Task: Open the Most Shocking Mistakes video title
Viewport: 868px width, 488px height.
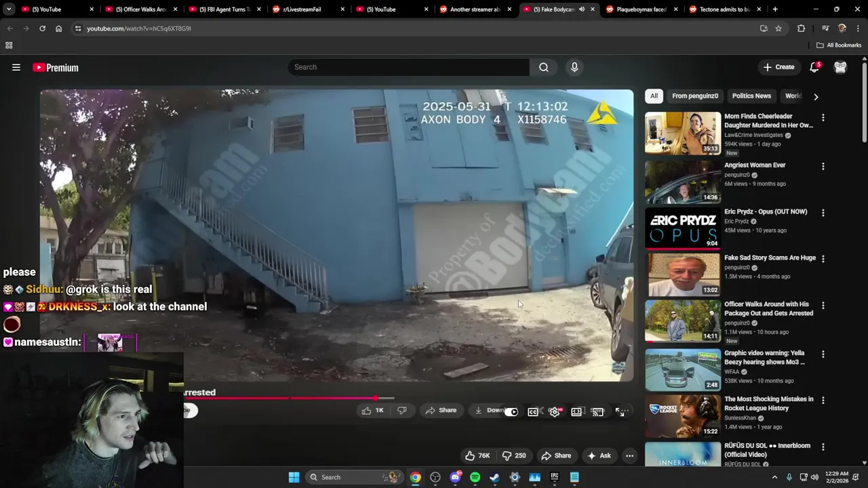Action: tap(769, 403)
